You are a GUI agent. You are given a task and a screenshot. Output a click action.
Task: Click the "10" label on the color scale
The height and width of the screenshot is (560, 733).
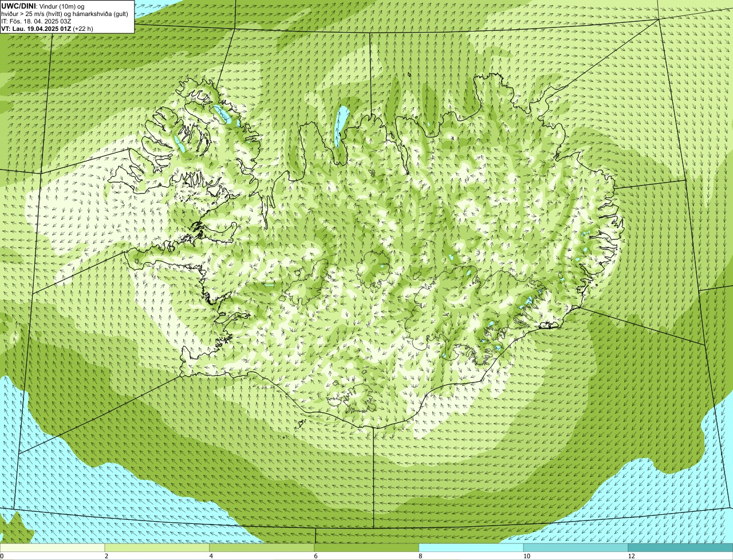coord(526,556)
